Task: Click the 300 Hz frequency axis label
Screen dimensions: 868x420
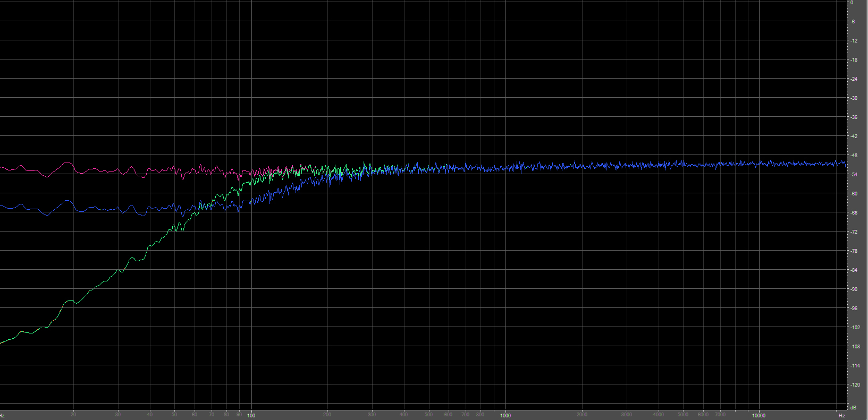Action: (372, 415)
